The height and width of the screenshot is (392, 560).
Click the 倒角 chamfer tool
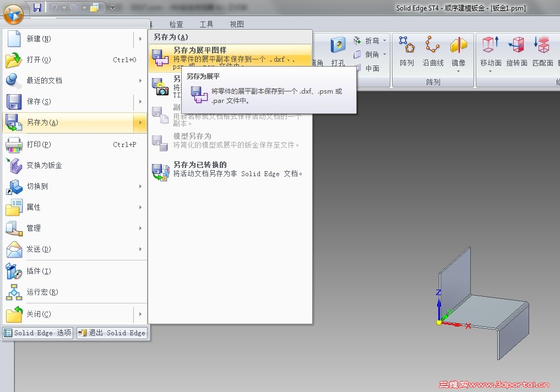(366, 55)
